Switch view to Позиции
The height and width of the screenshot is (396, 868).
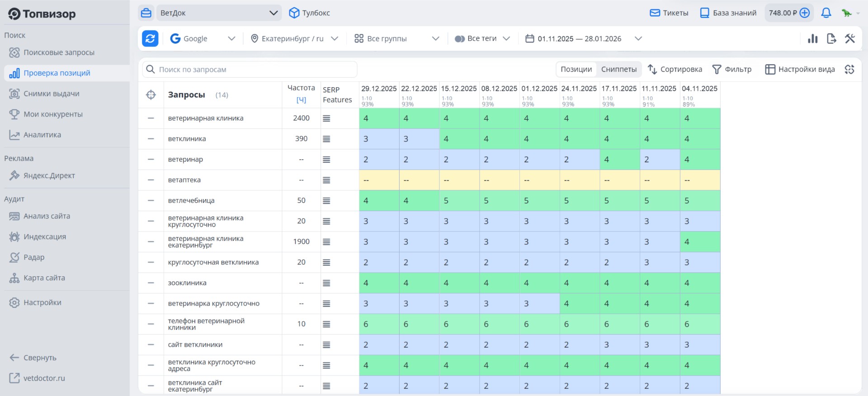[576, 69]
